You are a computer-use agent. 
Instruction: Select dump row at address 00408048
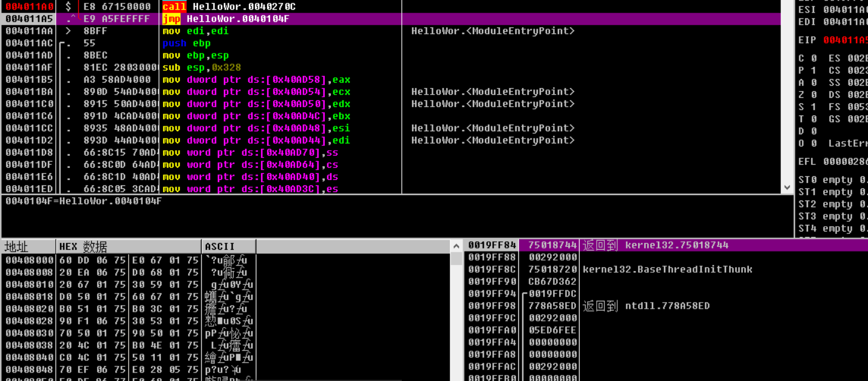click(129, 369)
